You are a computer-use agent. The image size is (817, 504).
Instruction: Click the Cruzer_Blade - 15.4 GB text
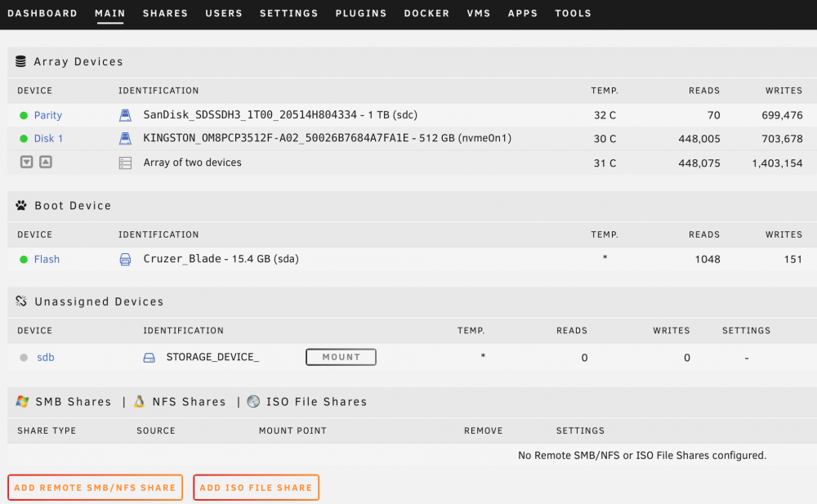point(221,258)
